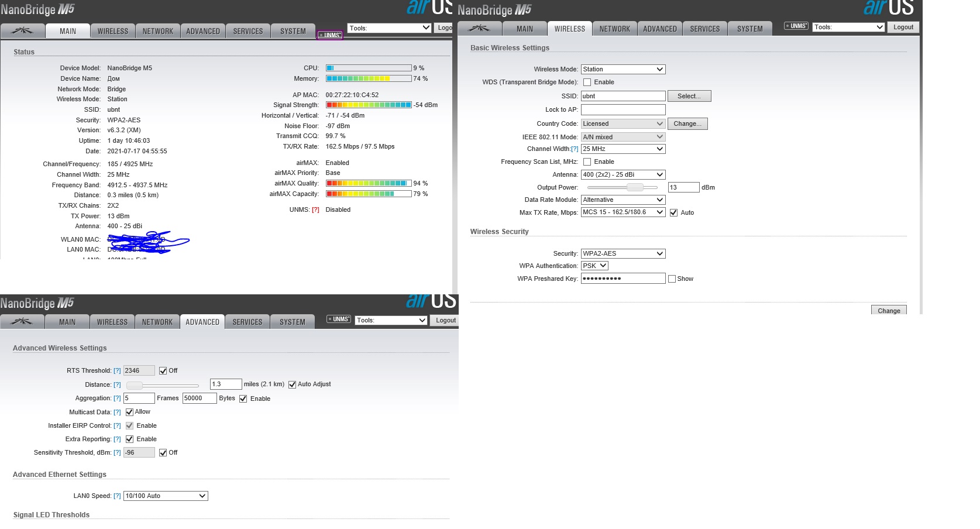Open Multicast Data [?] help
This screenshot has height=529, width=980.
click(x=117, y=412)
